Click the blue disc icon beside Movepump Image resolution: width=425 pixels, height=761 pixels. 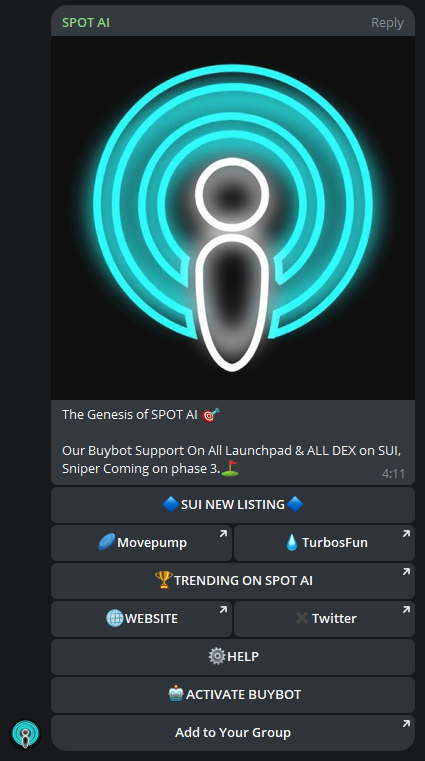(107, 542)
